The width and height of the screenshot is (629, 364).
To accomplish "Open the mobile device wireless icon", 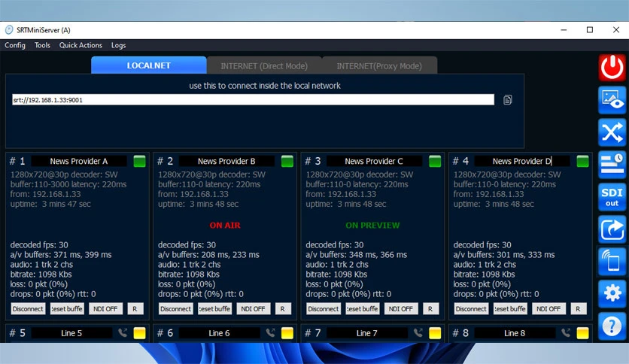I will click(x=612, y=262).
